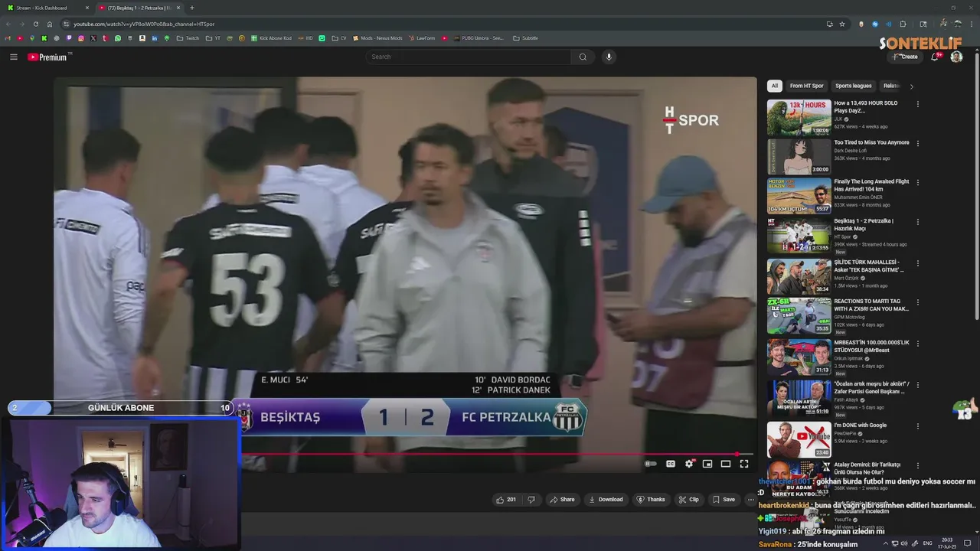Image resolution: width=980 pixels, height=551 pixels.
Task: Toggle the autoplay switch in the player
Action: [x=650, y=464]
